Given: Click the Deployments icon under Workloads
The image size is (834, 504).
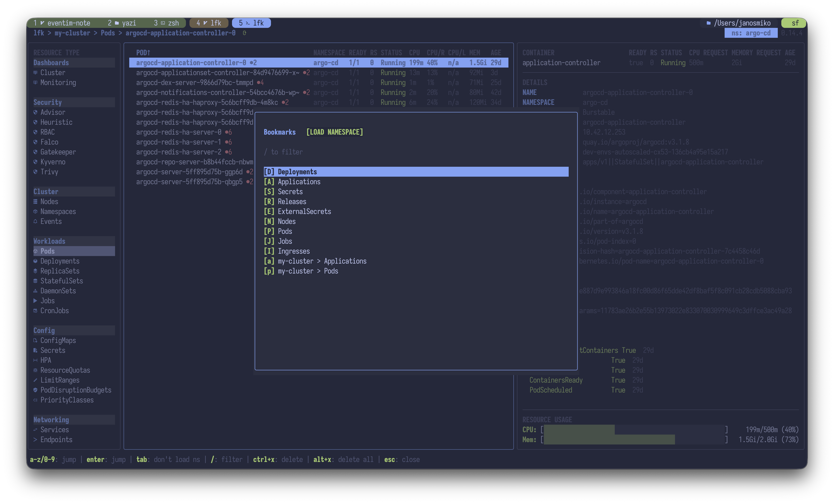Looking at the screenshot, I should coord(35,261).
